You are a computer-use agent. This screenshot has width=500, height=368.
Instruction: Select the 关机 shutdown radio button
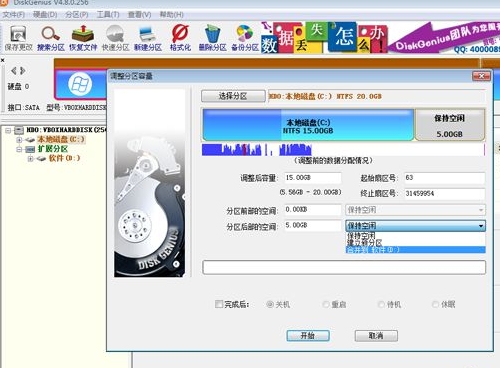pos(270,304)
